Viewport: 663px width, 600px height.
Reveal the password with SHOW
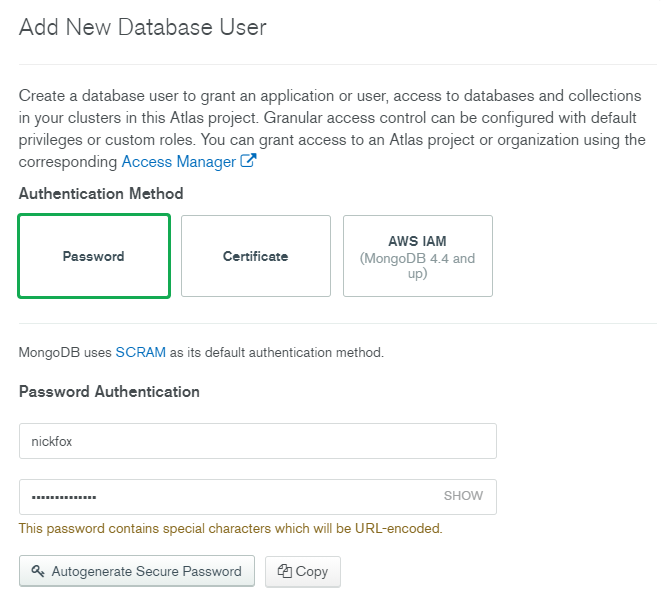pyautogui.click(x=463, y=496)
